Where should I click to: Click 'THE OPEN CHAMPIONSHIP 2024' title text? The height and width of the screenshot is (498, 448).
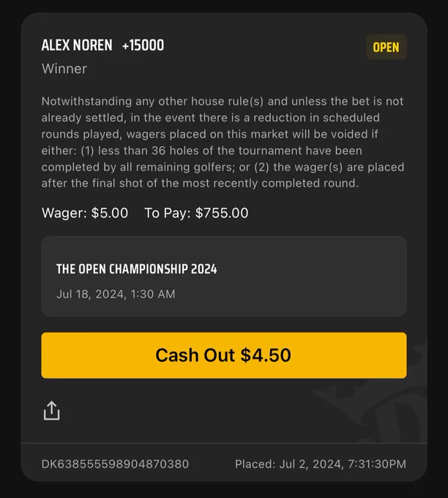click(x=137, y=269)
